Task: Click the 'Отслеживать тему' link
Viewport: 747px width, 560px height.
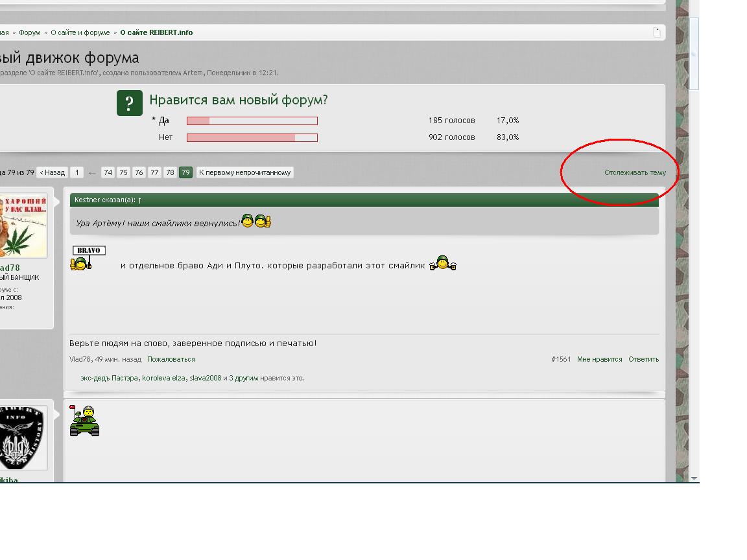Action: point(635,172)
